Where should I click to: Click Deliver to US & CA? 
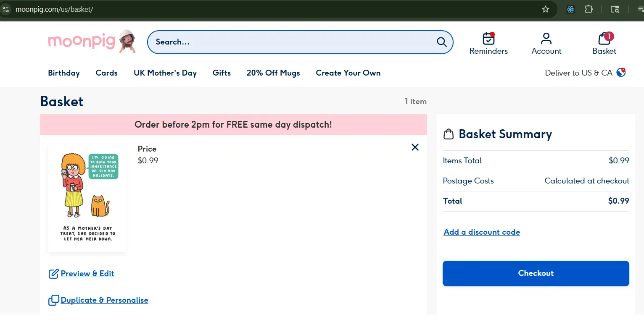[578, 73]
